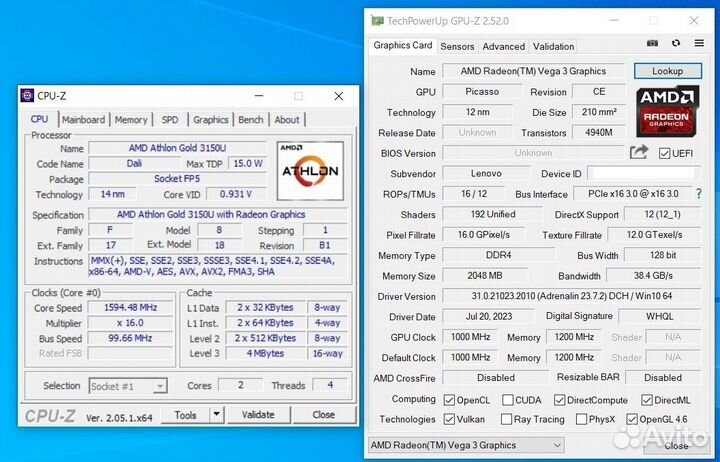Click the Shaders 192 Unified field

(x=493, y=214)
